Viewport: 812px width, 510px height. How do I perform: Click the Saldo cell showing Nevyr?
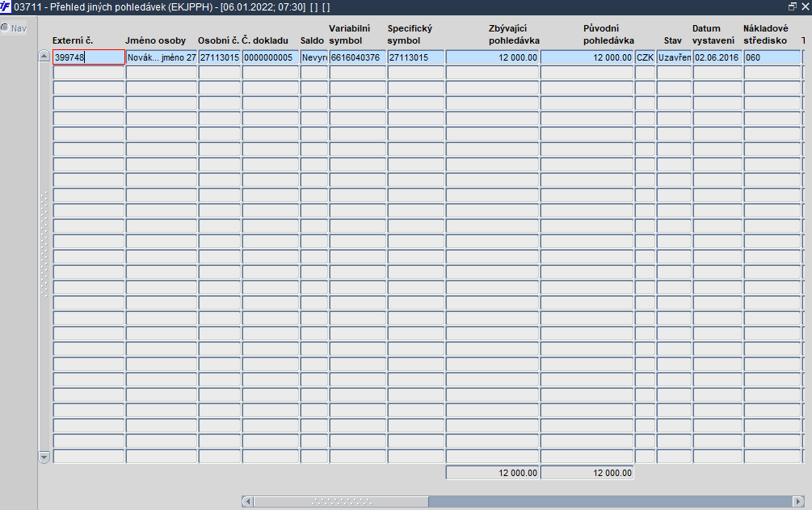pyautogui.click(x=313, y=57)
